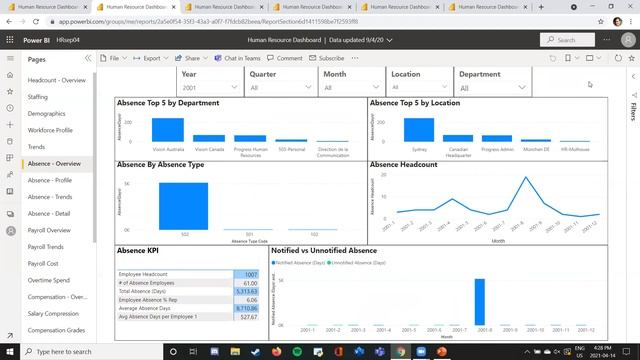Open the Overtime Spend page
The height and width of the screenshot is (360, 640).
[49, 280]
